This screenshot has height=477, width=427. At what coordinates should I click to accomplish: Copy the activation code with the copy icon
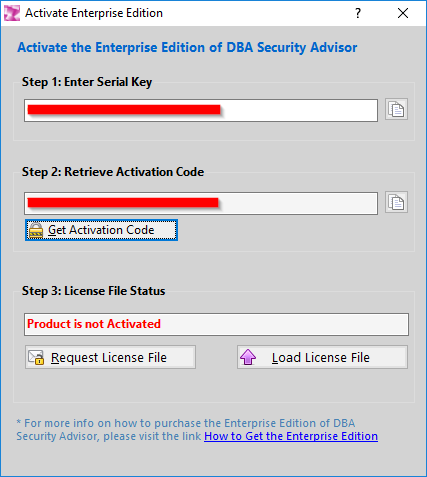396,202
